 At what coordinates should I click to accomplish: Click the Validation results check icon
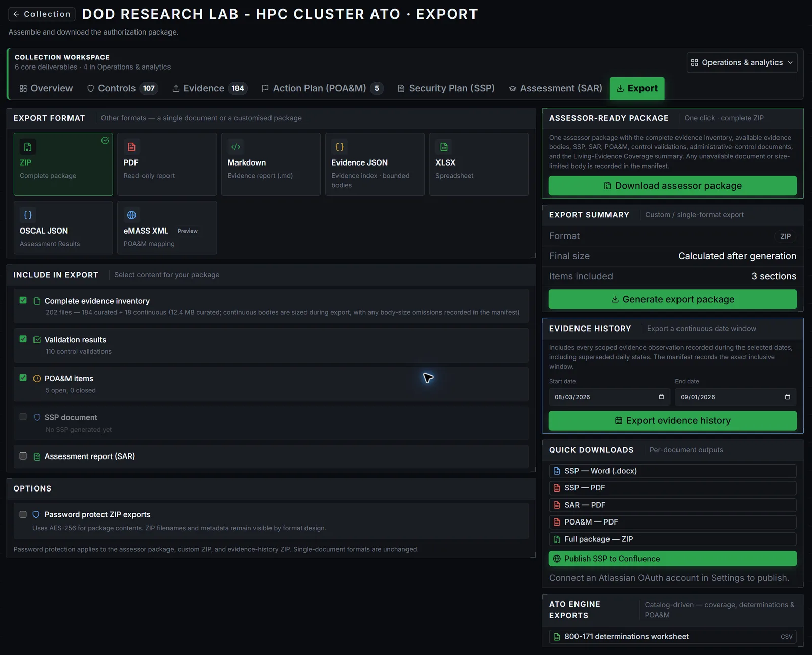[x=37, y=340]
